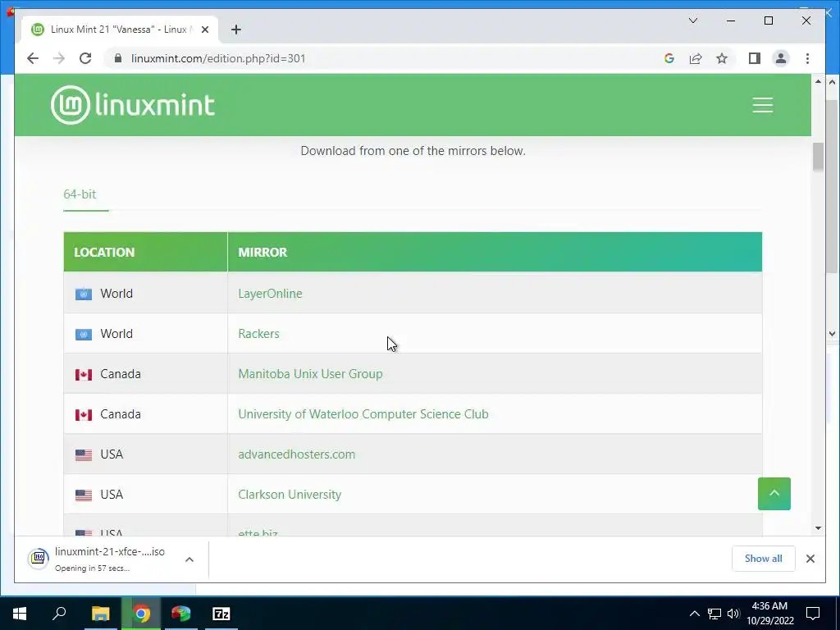Viewport: 840px width, 630px height.
Task: Open the Windows Start menu
Action: click(20, 613)
